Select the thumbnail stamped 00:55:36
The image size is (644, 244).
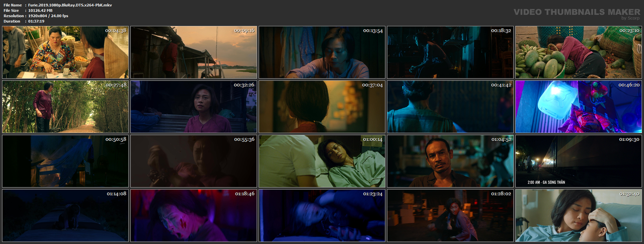(x=194, y=161)
